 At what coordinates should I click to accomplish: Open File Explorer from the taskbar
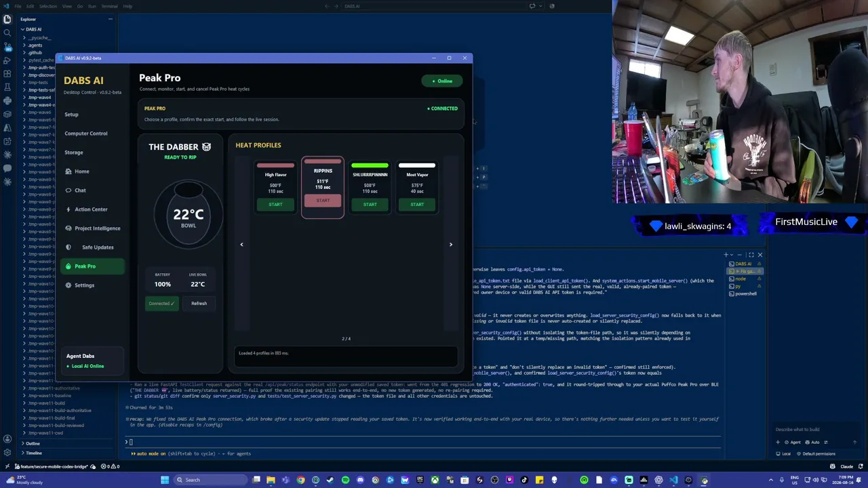(271, 480)
